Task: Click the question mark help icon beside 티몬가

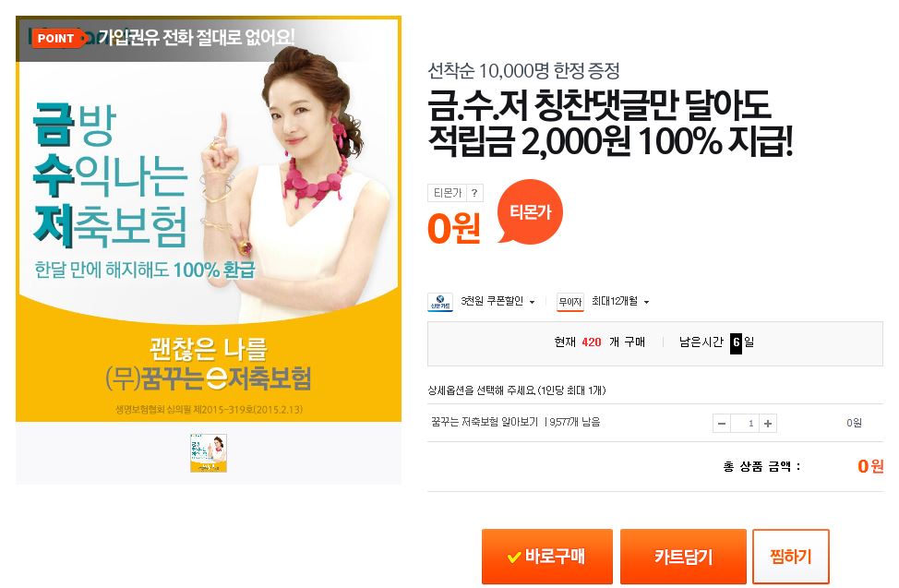Action: [474, 193]
